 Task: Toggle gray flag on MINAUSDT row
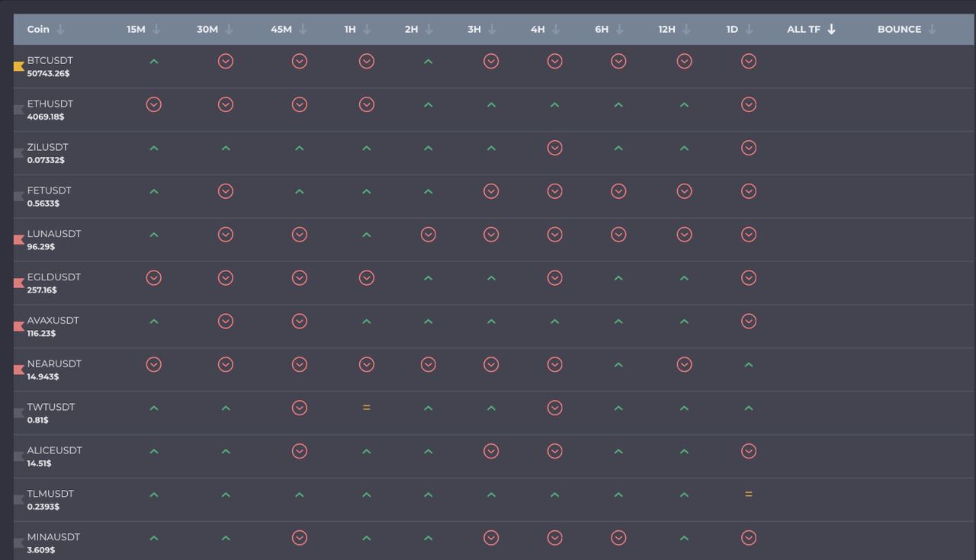click(19, 543)
